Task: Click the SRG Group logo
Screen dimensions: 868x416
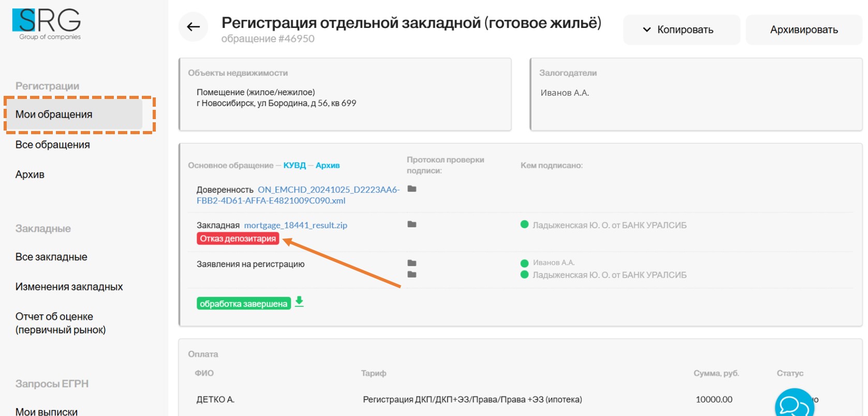Action: (x=47, y=24)
